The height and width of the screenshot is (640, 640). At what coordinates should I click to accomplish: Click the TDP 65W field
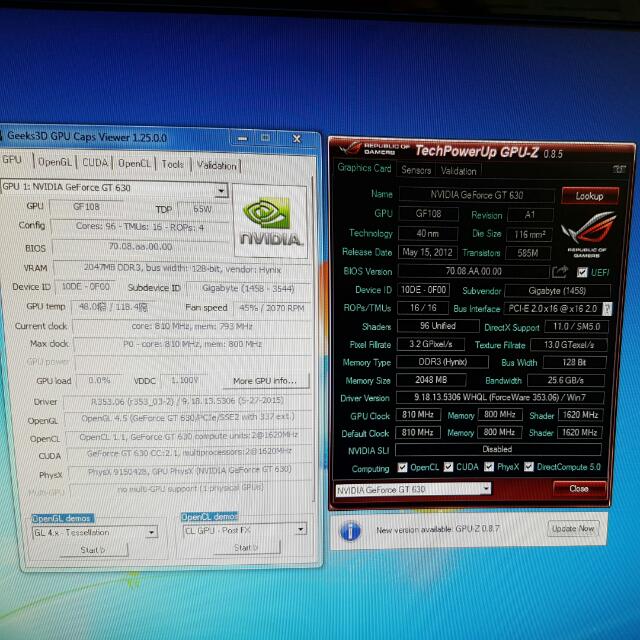coord(202,209)
